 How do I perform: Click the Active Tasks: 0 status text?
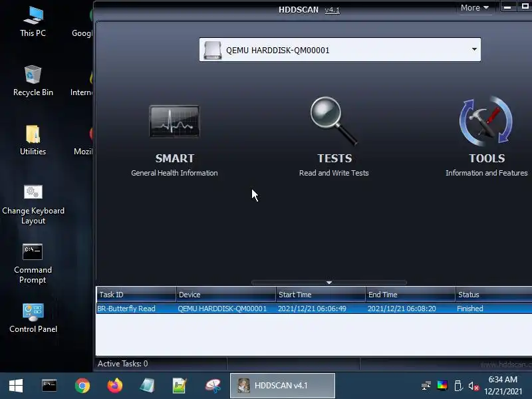click(x=123, y=364)
